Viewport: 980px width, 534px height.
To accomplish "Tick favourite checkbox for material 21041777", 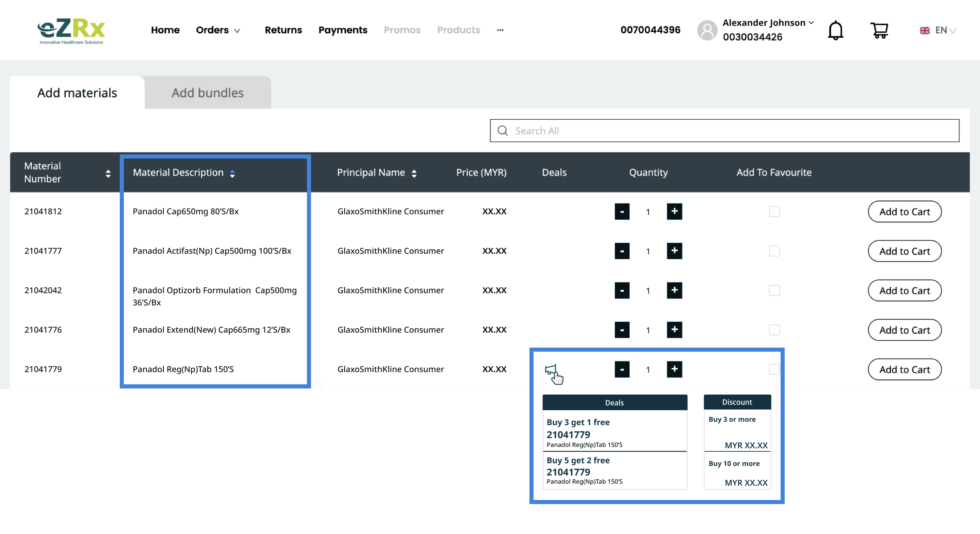I will click(x=774, y=251).
